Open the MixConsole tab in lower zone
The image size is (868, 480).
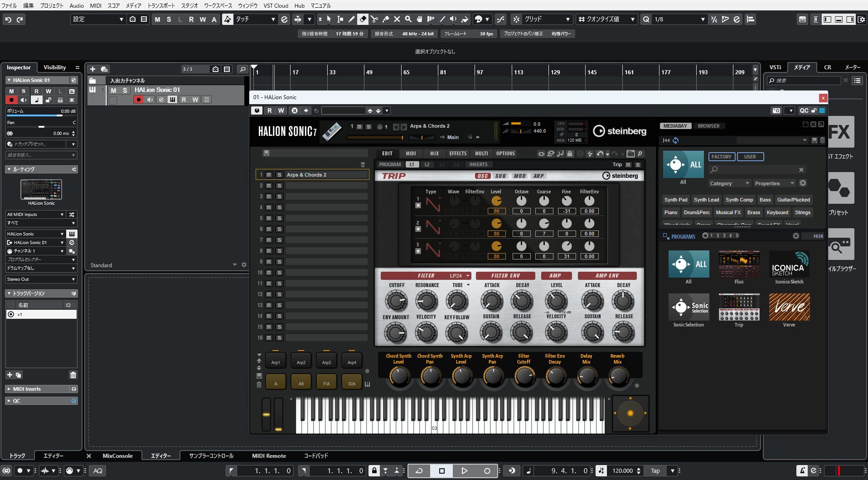tap(117, 456)
